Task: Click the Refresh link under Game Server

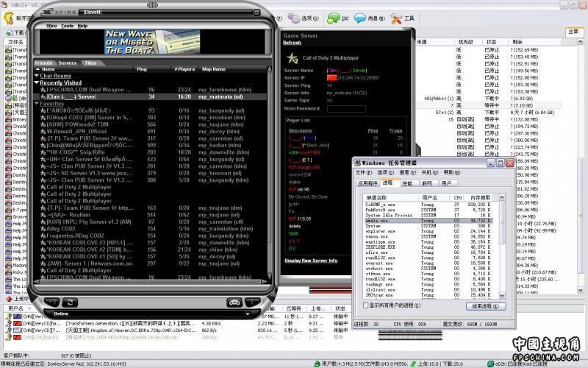Action: point(292,43)
